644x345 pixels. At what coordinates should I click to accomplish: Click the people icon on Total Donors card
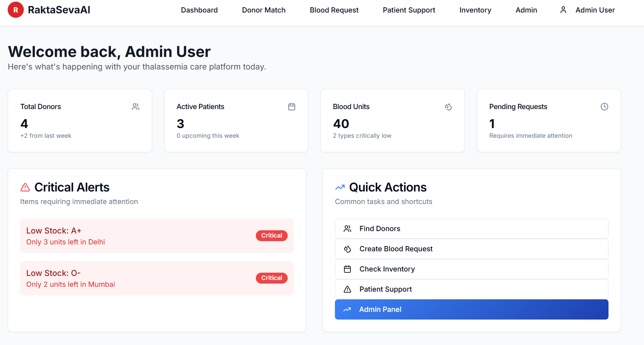coord(136,107)
